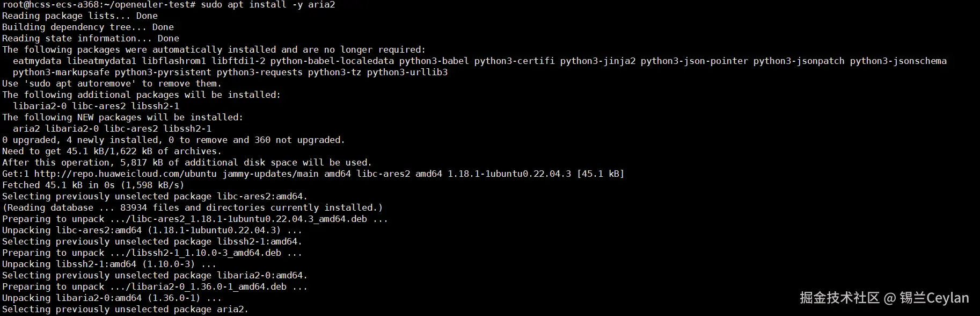980x316 pixels.
Task: Click the 锡兰Ceylan author name
Action: [x=934, y=298]
